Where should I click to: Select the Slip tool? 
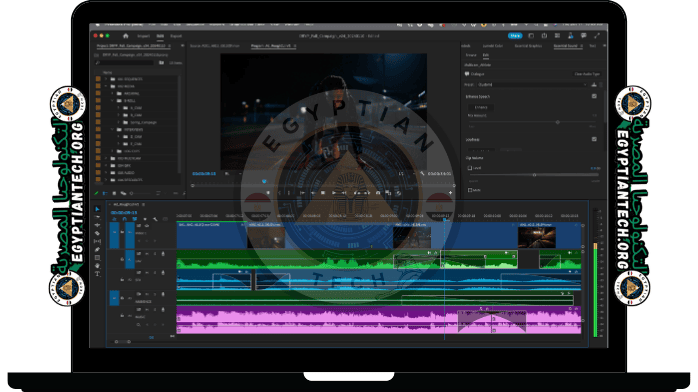pos(97,241)
